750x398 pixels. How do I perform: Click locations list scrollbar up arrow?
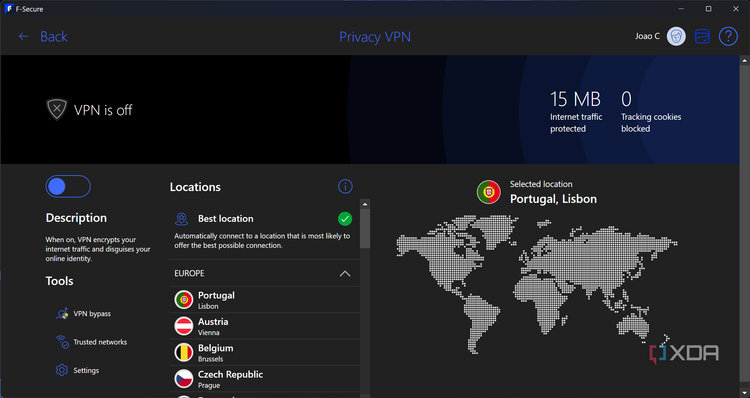pyautogui.click(x=365, y=204)
